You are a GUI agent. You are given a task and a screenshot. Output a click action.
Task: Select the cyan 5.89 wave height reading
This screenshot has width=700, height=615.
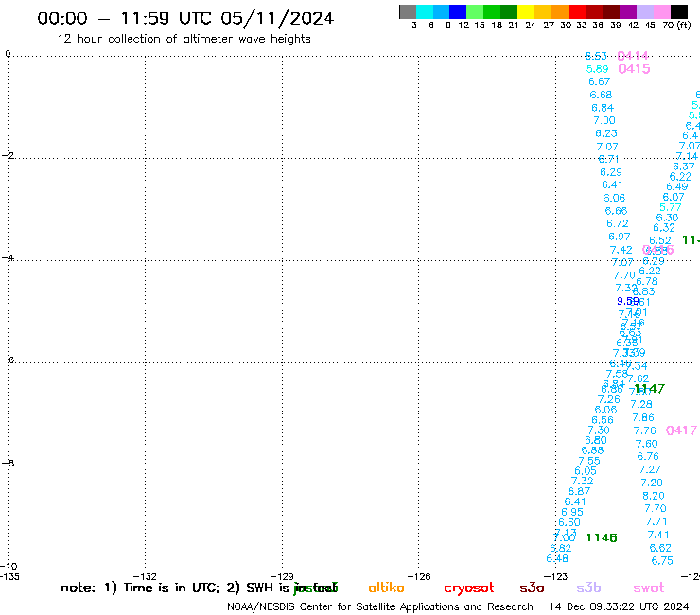(x=597, y=69)
